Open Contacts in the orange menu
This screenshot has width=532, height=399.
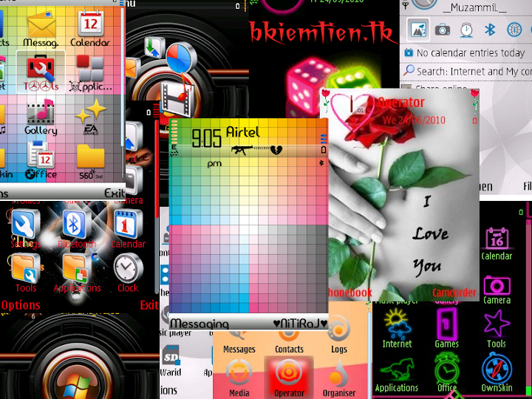pyautogui.click(x=289, y=340)
